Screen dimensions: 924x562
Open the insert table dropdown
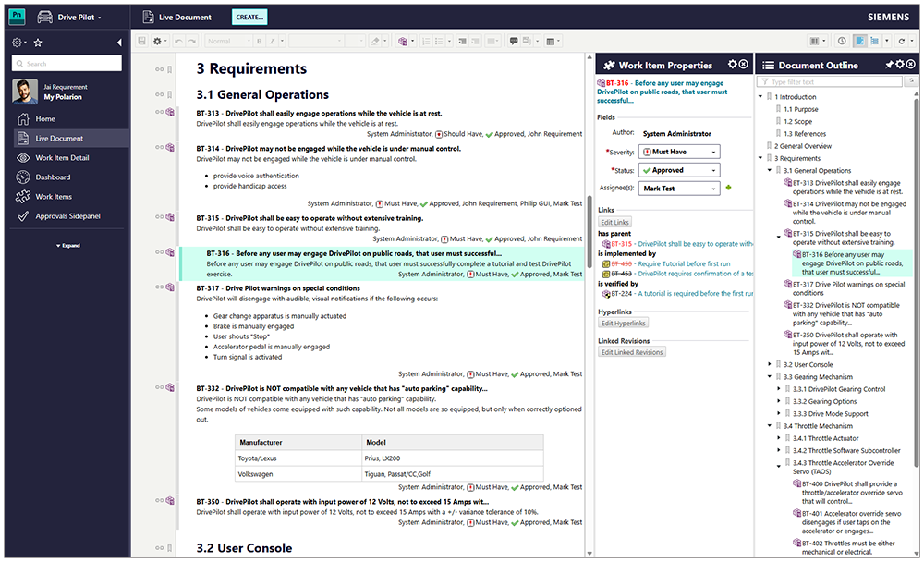[x=553, y=41]
